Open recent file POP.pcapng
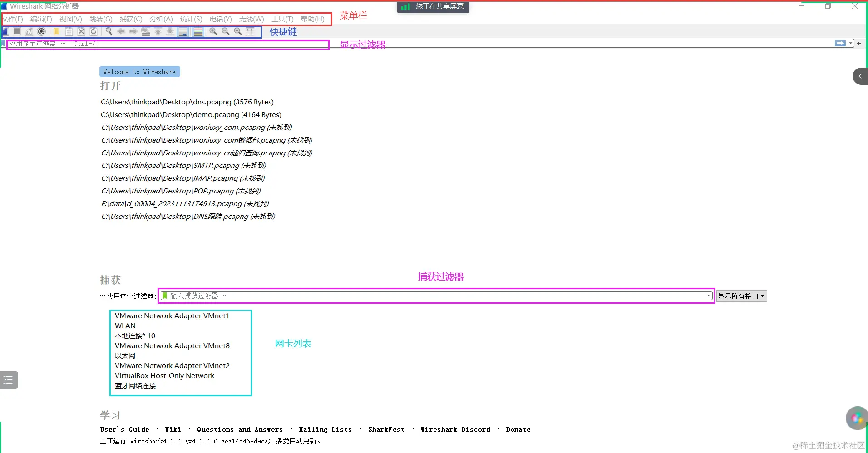868x453 pixels. pos(181,191)
